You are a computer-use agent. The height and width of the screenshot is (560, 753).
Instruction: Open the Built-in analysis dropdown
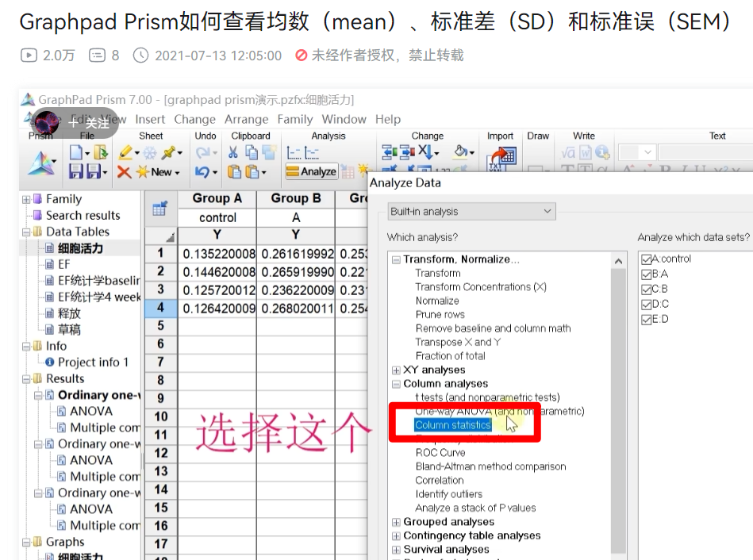point(547,212)
